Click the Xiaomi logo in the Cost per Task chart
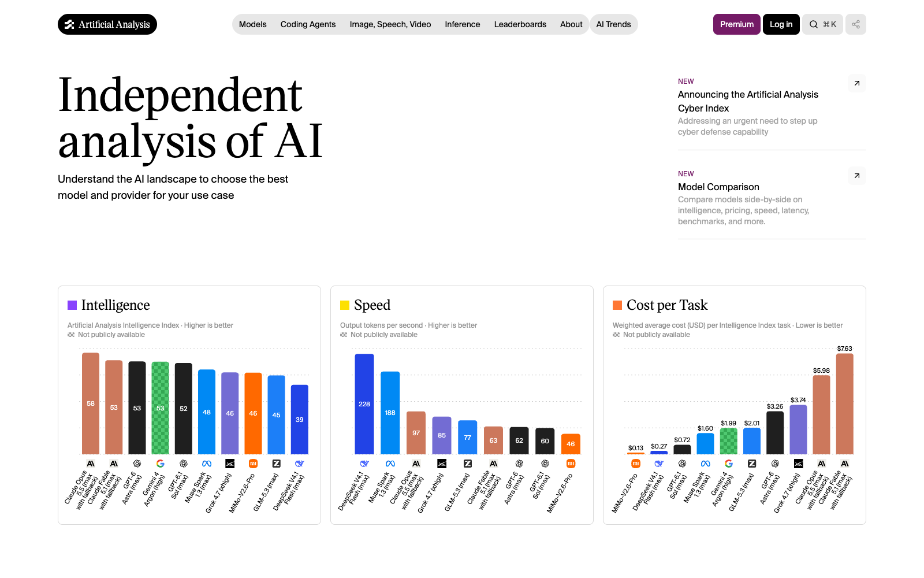The width and height of the screenshot is (924, 578). [636, 464]
